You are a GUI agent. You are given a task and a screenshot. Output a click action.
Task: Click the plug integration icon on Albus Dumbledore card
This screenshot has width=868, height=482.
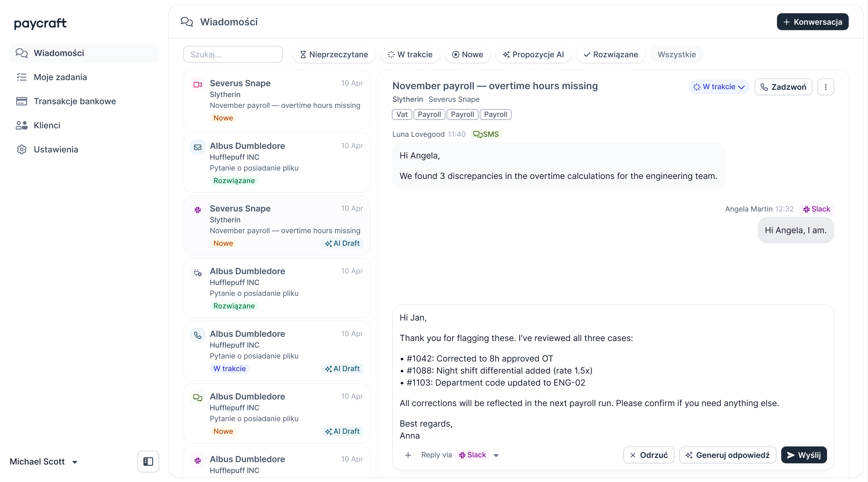198,273
